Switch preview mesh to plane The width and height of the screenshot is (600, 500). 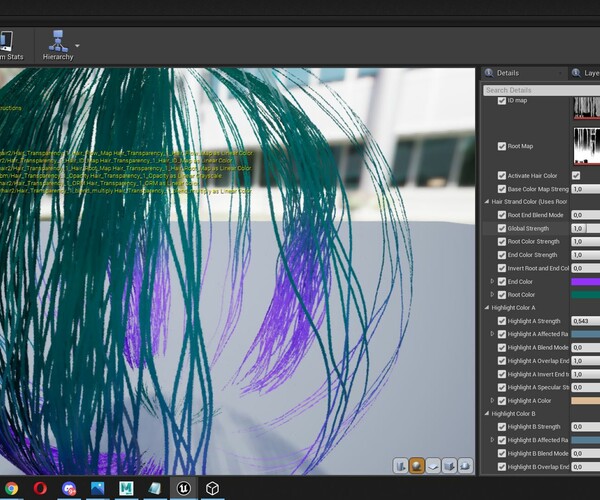[433, 466]
